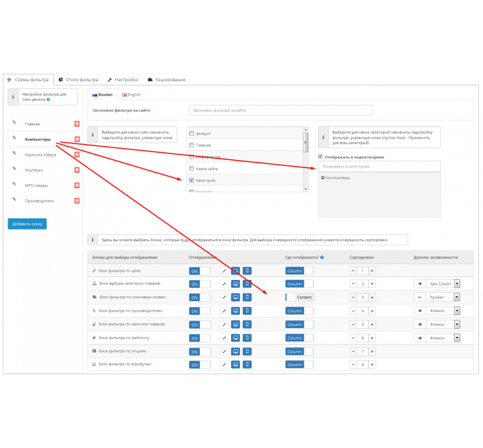The image size is (483, 448).
Task: Click desktop icon in attributes filter row
Action: 235,365
